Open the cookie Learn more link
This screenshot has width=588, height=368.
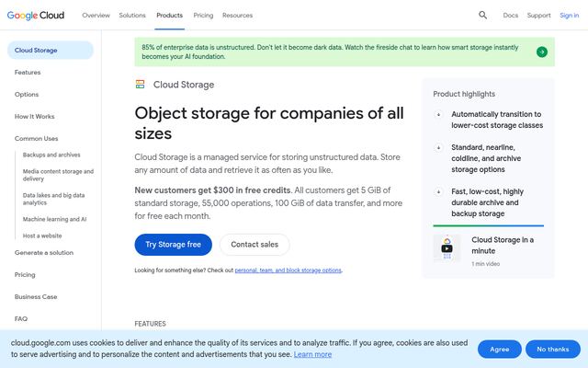pos(312,354)
